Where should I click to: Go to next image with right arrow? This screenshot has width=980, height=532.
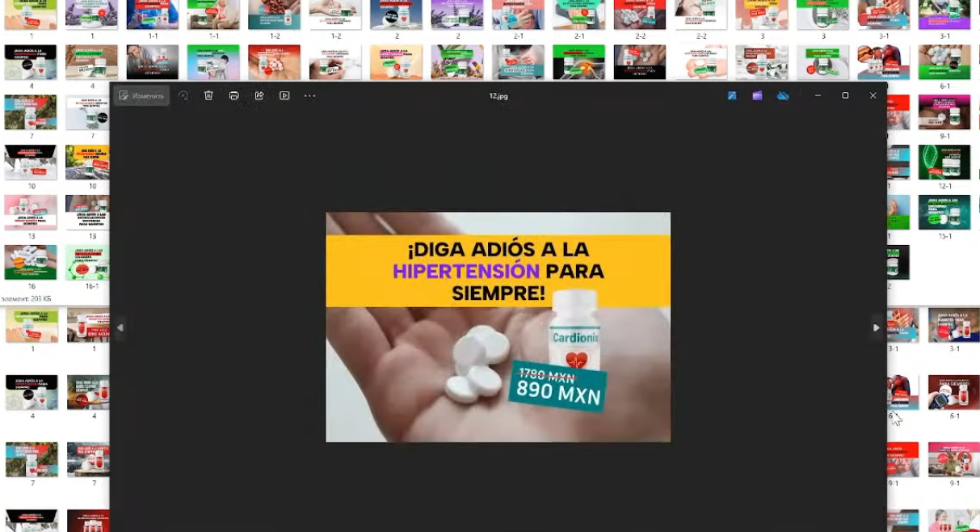[876, 327]
